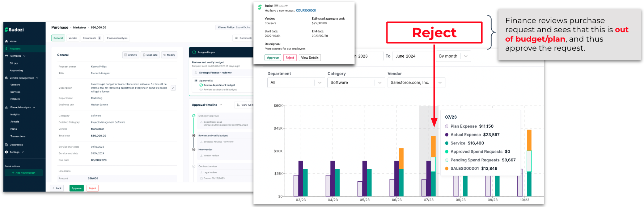
Task: Select the Requests dollar icon
Action: pyautogui.click(x=7, y=48)
